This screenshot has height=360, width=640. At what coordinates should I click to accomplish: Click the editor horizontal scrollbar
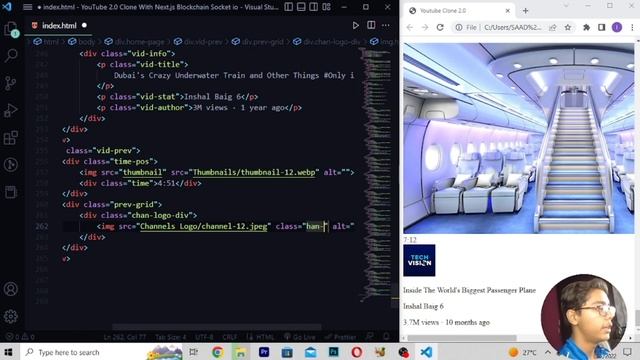216,327
